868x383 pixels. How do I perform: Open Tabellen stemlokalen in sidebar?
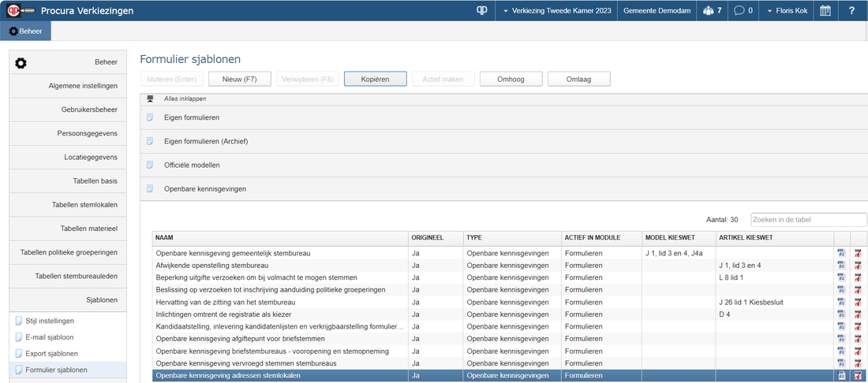coord(68,204)
